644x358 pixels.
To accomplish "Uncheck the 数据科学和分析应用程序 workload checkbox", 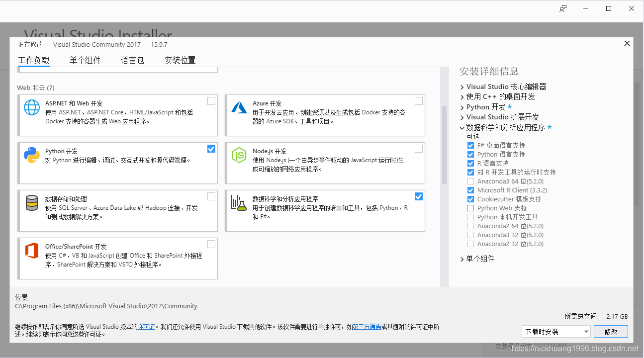I will tap(419, 196).
